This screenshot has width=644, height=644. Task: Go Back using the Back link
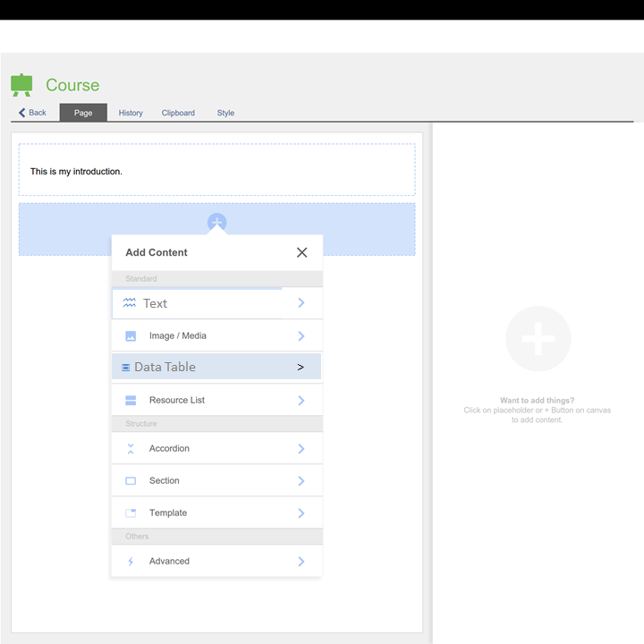pos(32,113)
